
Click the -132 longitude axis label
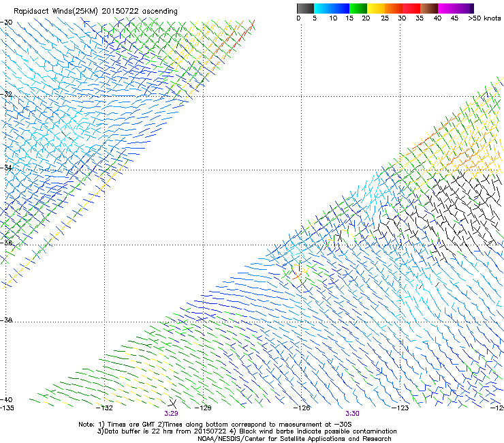pos(105,408)
